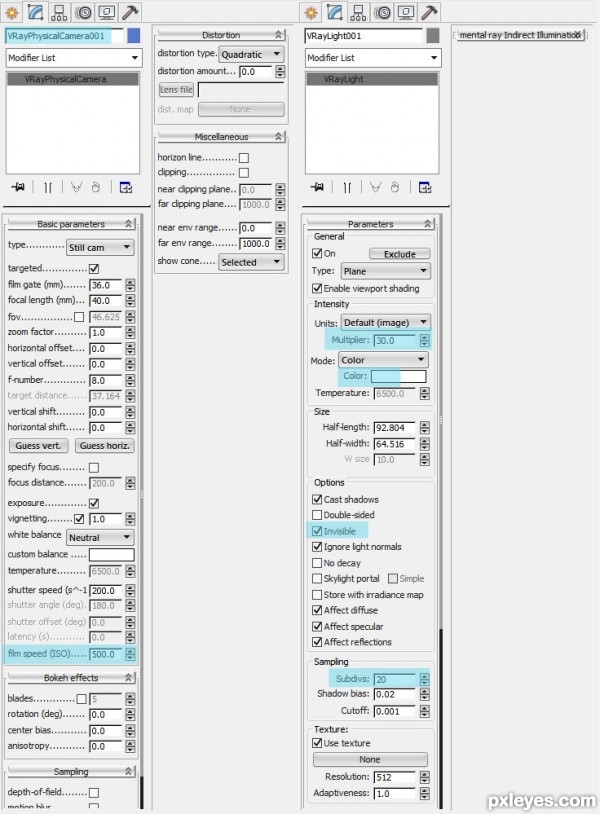This screenshot has width=600, height=814.
Task: Click Make Unique icon under VRayLight stack
Action: [375, 187]
